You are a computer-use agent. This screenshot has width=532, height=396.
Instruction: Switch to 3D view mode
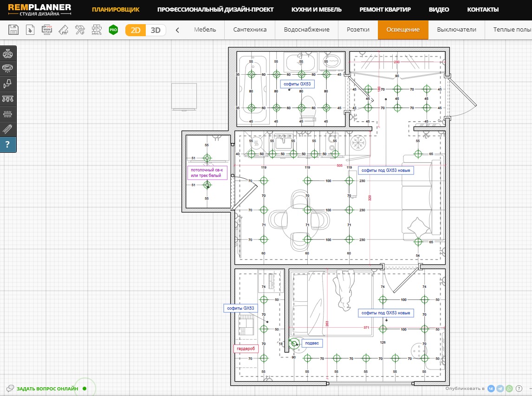pyautogui.click(x=156, y=30)
